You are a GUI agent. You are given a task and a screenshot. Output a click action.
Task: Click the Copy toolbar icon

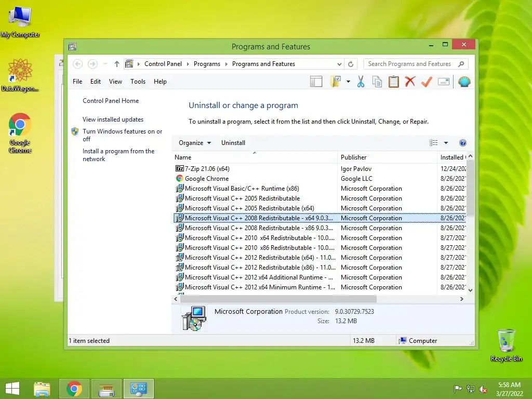[x=377, y=82]
